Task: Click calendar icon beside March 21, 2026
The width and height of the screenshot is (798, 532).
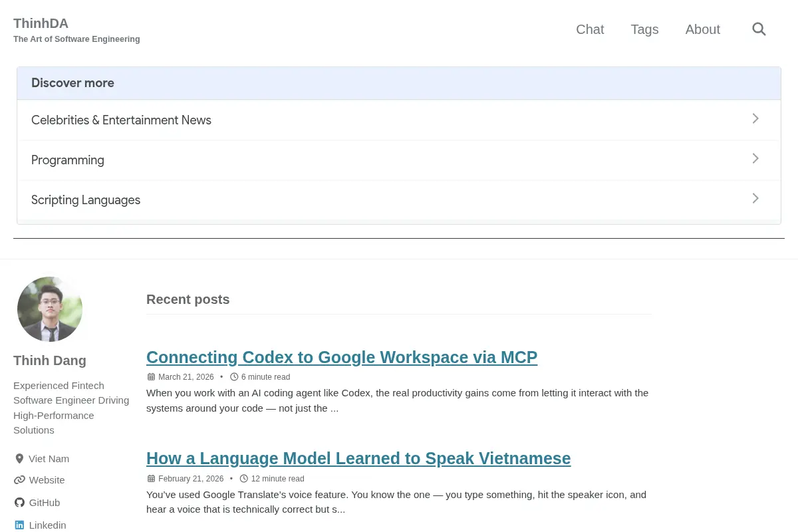Action: [x=151, y=377]
